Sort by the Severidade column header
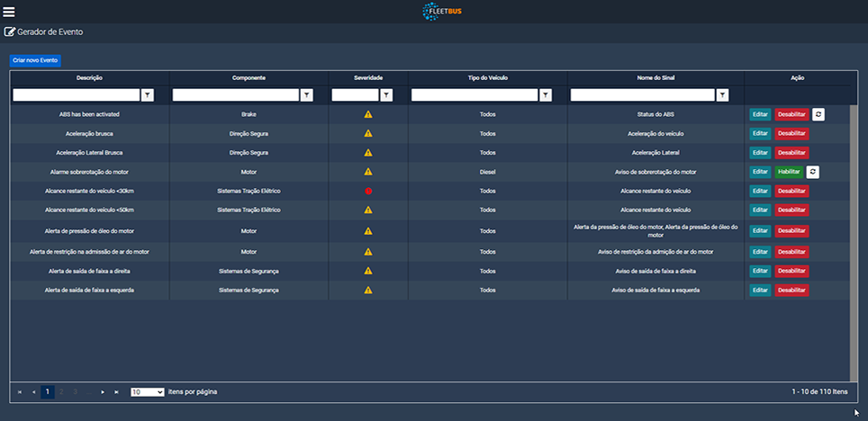Image resolution: width=868 pixels, height=421 pixels. click(368, 78)
